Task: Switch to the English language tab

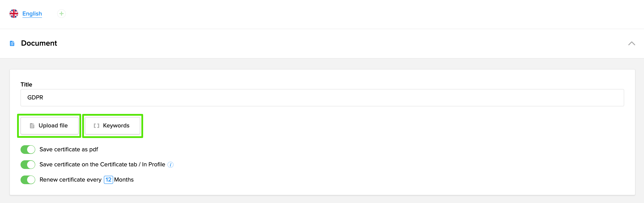Action: pyautogui.click(x=32, y=13)
